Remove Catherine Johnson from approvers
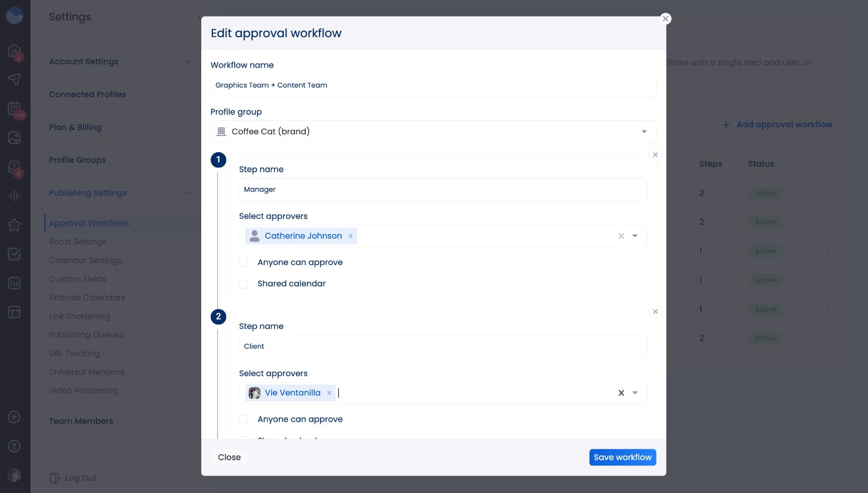Image resolution: width=868 pixels, height=493 pixels. pos(351,236)
